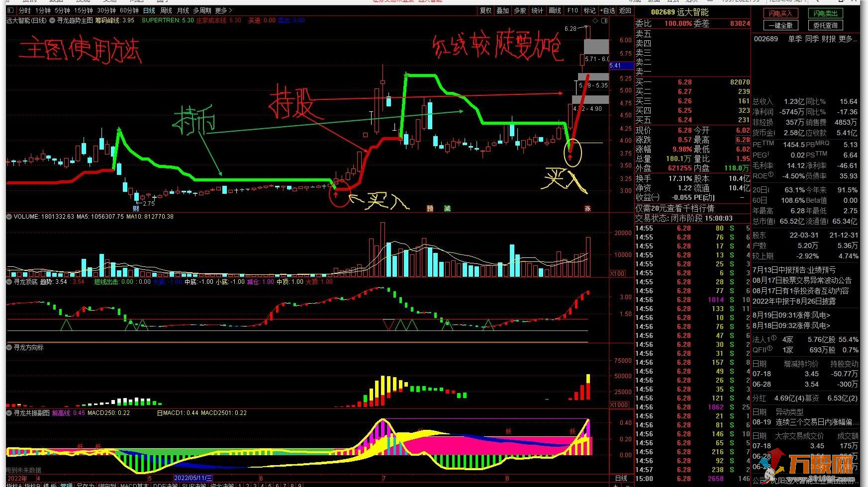Select the DDE决策 template tab
The height and width of the screenshot is (487, 868).
166,486
